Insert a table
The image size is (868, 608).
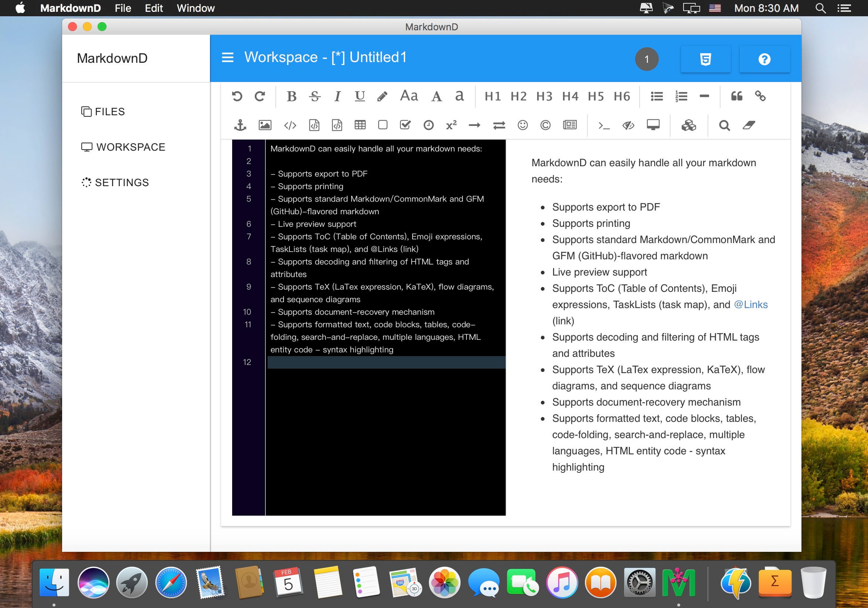pyautogui.click(x=360, y=124)
